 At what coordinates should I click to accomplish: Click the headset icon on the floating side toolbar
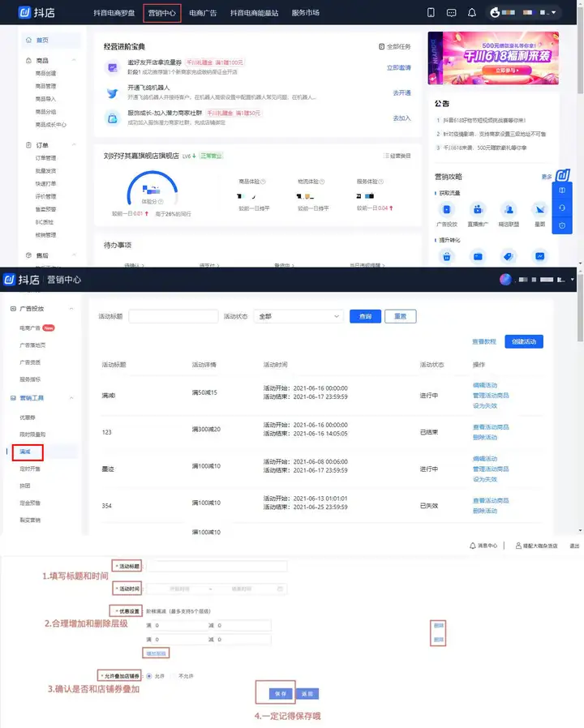pos(562,208)
